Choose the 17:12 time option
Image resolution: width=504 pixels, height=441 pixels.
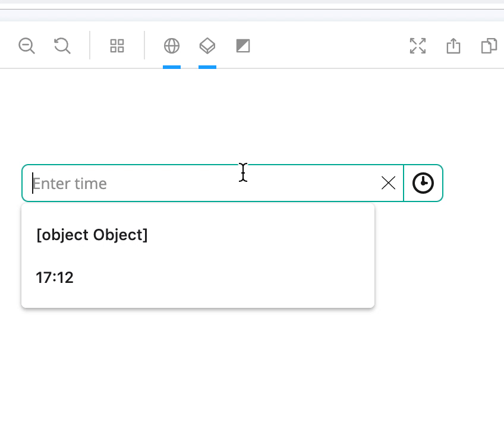(198, 278)
